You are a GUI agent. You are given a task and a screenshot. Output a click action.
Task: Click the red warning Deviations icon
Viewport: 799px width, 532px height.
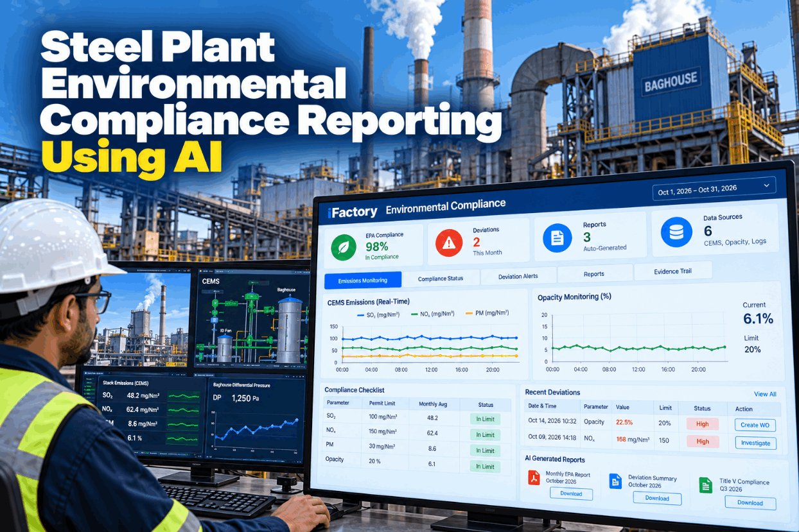click(x=448, y=243)
